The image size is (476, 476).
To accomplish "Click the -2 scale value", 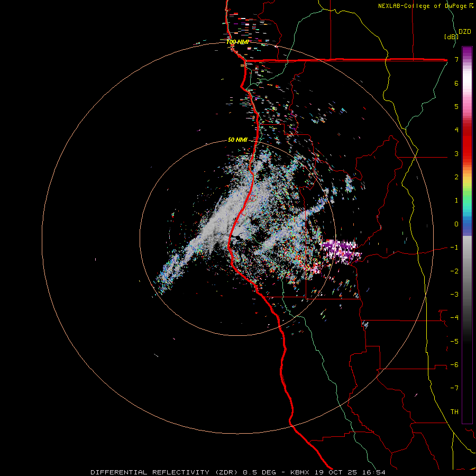I will point(454,271).
